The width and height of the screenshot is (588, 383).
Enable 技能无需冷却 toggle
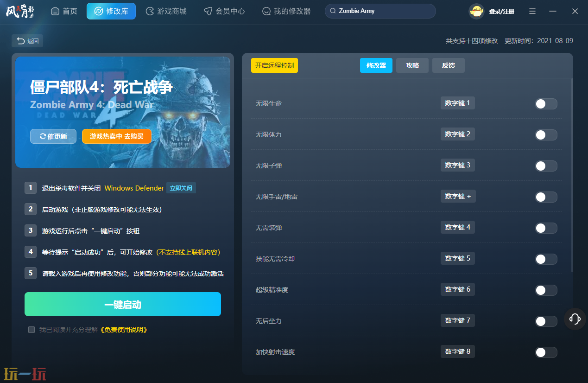pyautogui.click(x=546, y=259)
